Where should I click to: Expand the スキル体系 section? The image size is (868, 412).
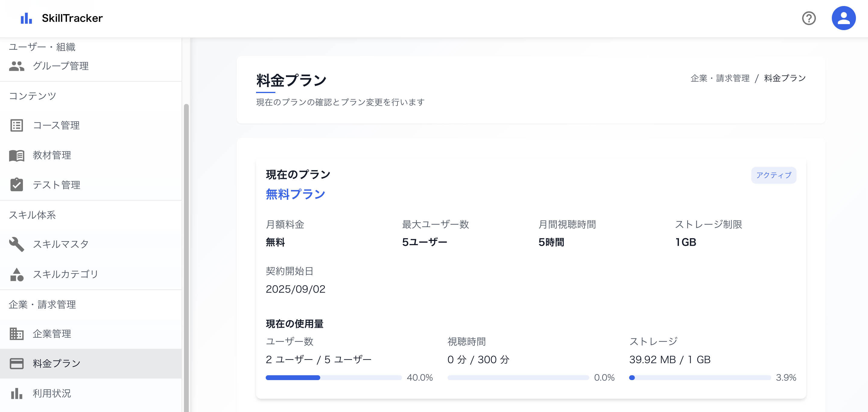coord(32,215)
